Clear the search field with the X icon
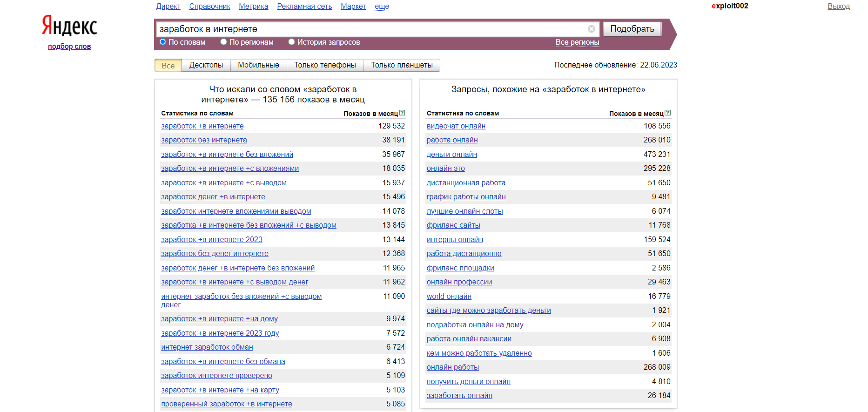The width and height of the screenshot is (868, 412). (591, 29)
